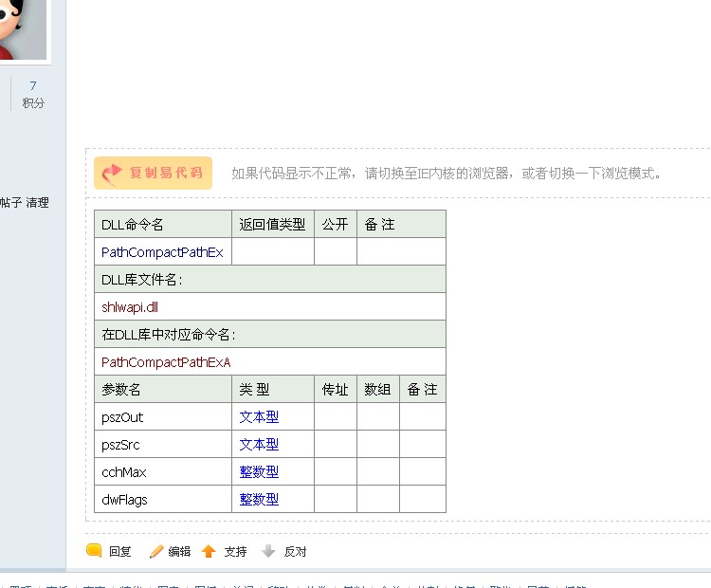
Task: Click 文本型 type in the pszSrc row
Action: pos(259,445)
